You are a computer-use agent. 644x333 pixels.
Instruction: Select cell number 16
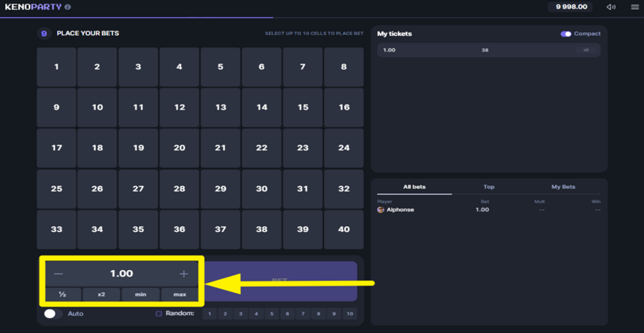click(x=343, y=107)
